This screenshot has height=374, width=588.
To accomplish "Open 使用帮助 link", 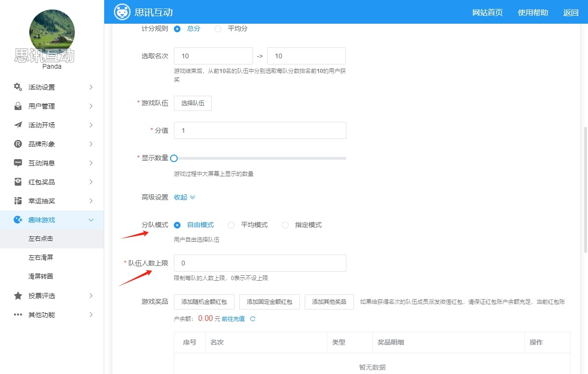I will (533, 12).
